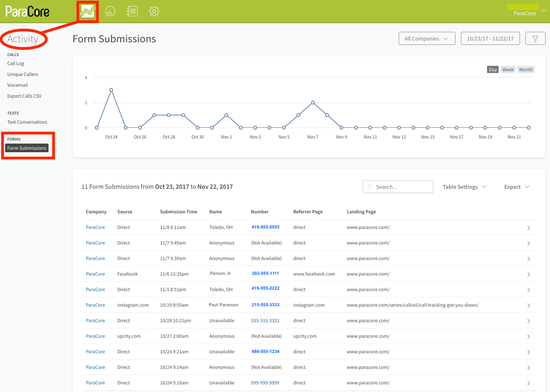The width and height of the screenshot is (550, 392).
Task: Expand the Table Settings menu
Action: [465, 187]
